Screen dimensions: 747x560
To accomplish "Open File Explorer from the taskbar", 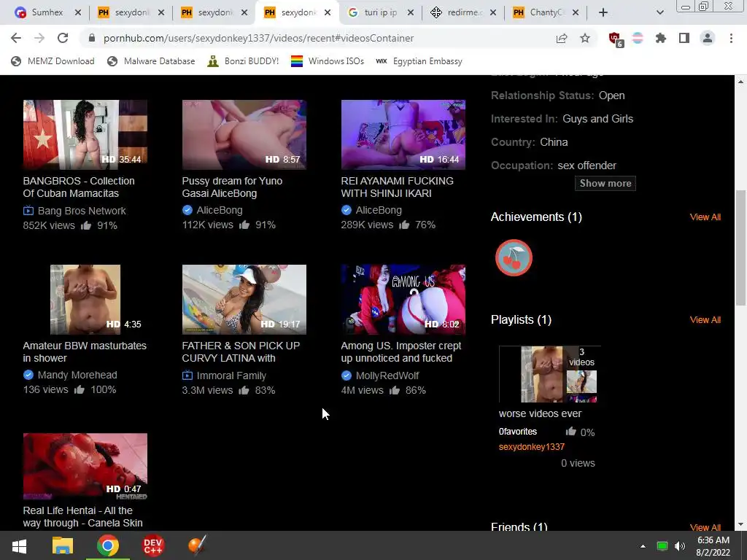I will pos(63,545).
